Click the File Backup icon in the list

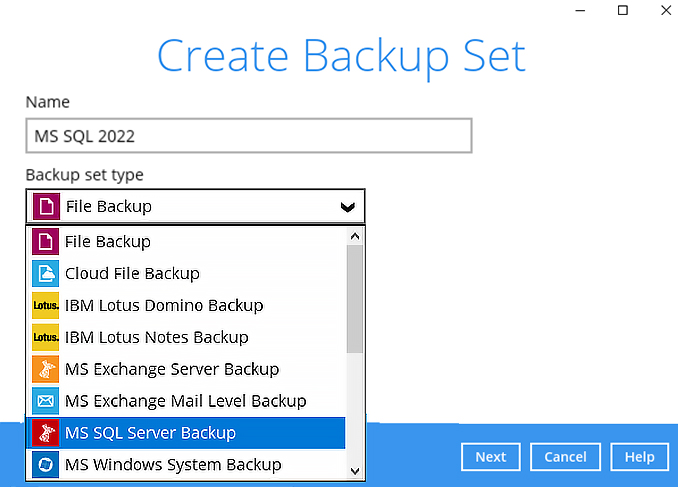(x=45, y=242)
